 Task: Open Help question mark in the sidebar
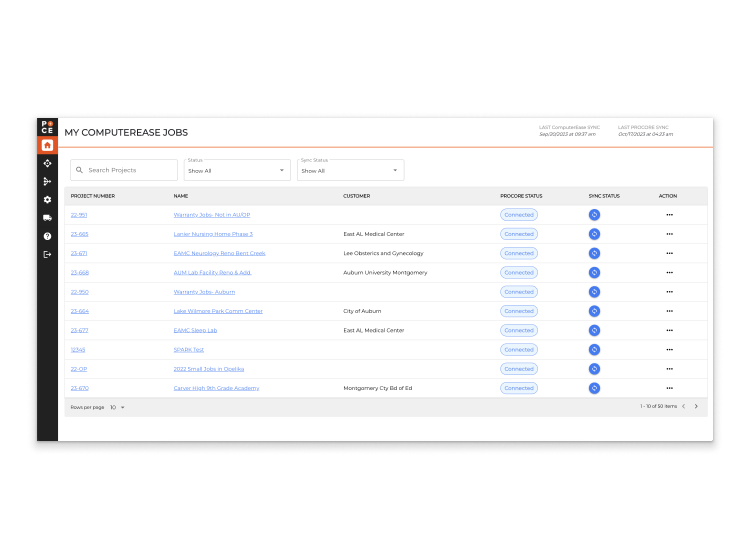click(47, 236)
